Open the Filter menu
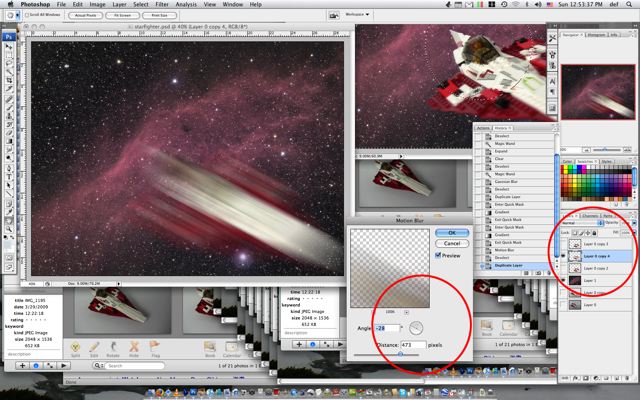The height and width of the screenshot is (400, 640). (x=162, y=4)
